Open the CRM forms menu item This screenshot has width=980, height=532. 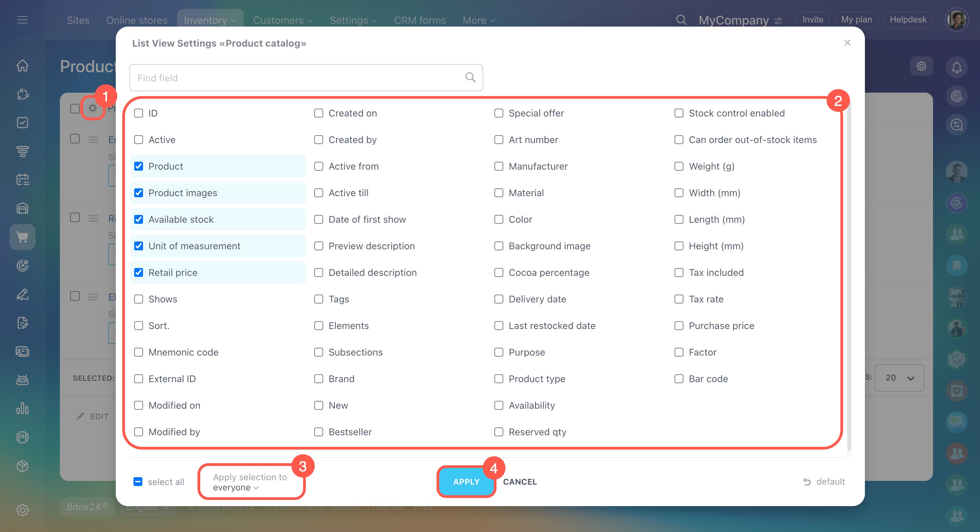click(420, 20)
